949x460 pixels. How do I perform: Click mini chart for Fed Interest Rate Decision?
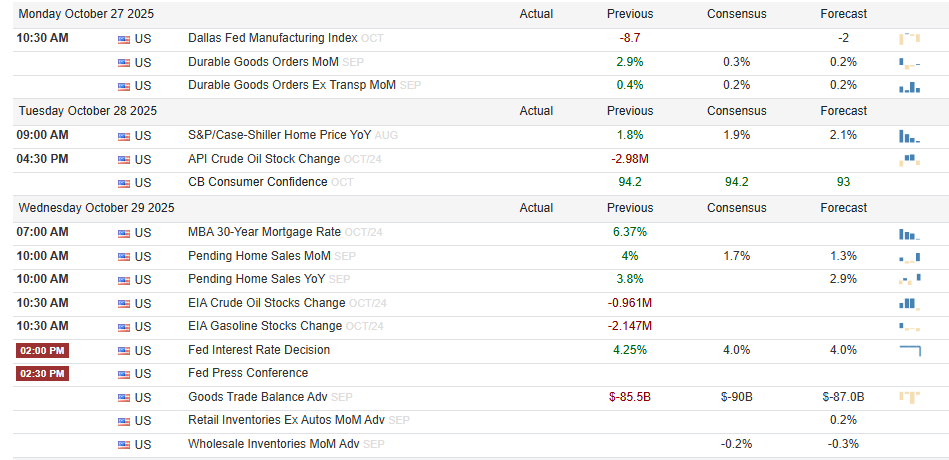click(x=909, y=350)
